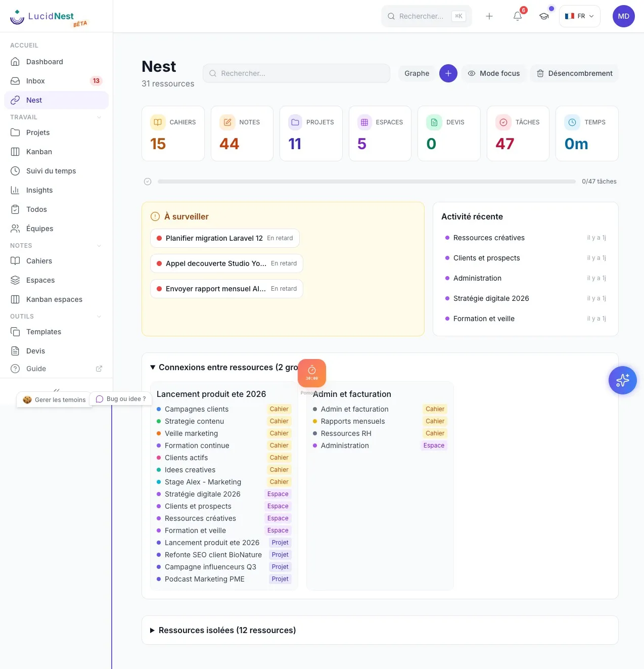
Task: Click the purple plus add-resource button
Action: coord(448,73)
